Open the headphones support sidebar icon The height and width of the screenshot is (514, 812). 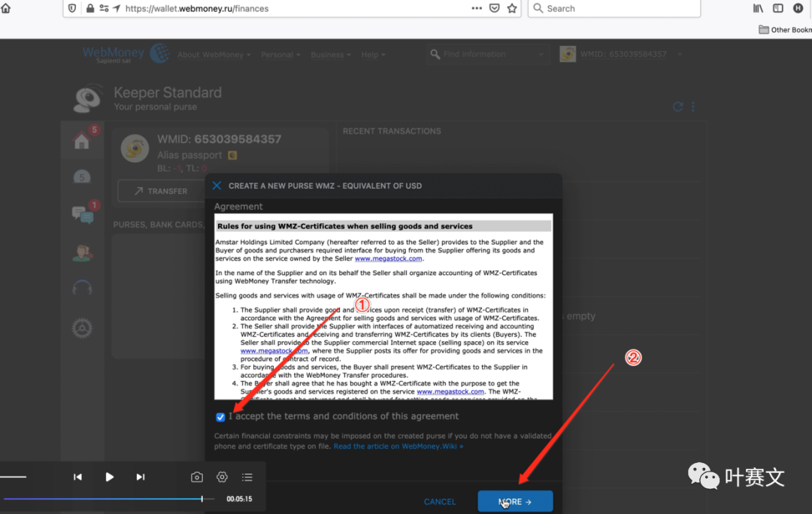(x=82, y=289)
